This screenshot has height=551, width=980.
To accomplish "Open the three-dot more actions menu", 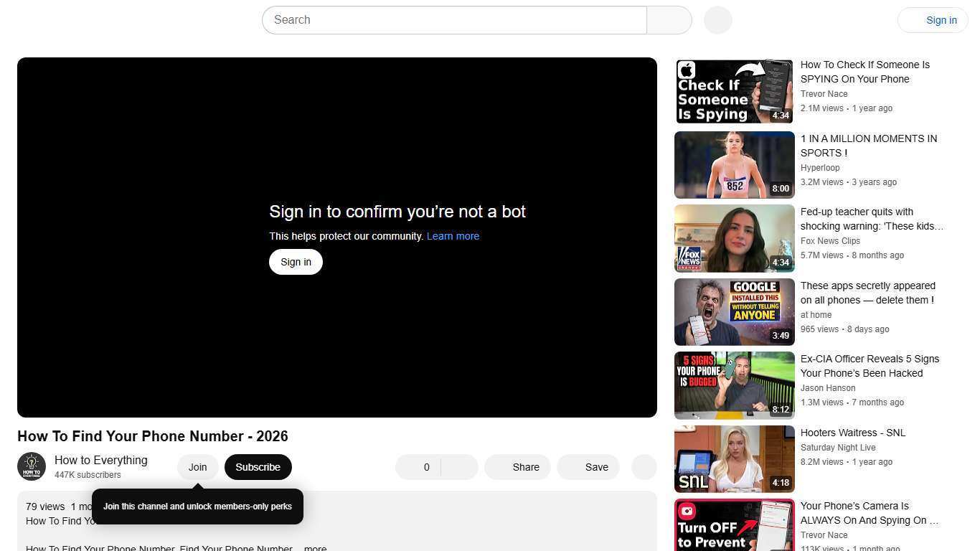I will click(644, 467).
